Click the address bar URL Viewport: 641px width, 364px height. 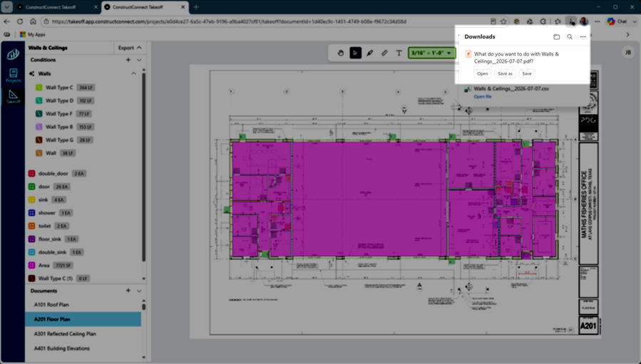pyautogui.click(x=229, y=21)
